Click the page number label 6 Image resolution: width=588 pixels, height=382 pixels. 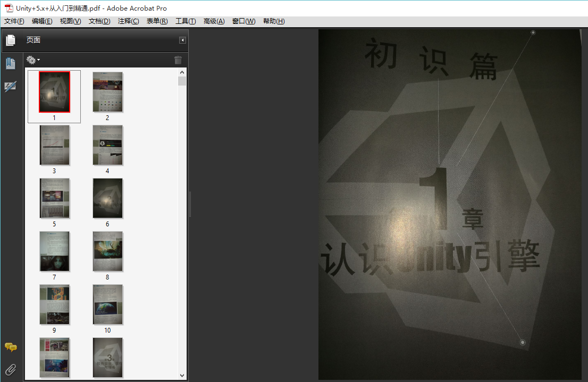click(107, 224)
